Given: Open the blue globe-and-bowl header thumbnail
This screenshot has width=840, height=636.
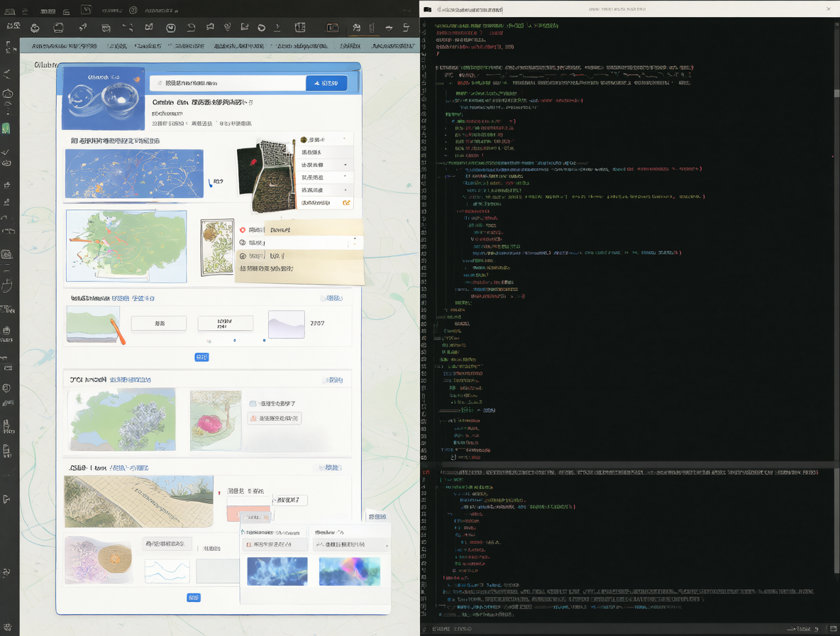Looking at the screenshot, I should tap(104, 98).
